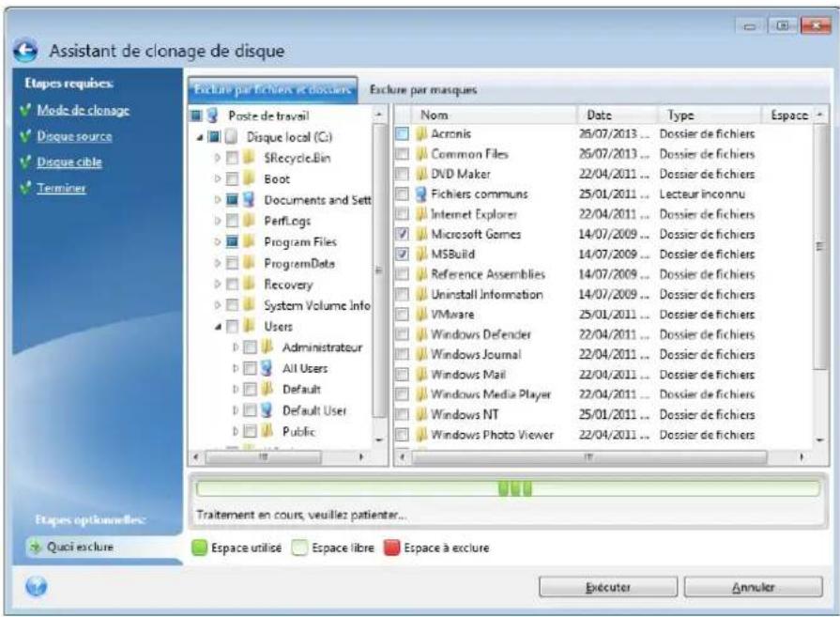Select the Exclure par fichiers et dossiers tab
840x617 pixels.
[x=273, y=89]
